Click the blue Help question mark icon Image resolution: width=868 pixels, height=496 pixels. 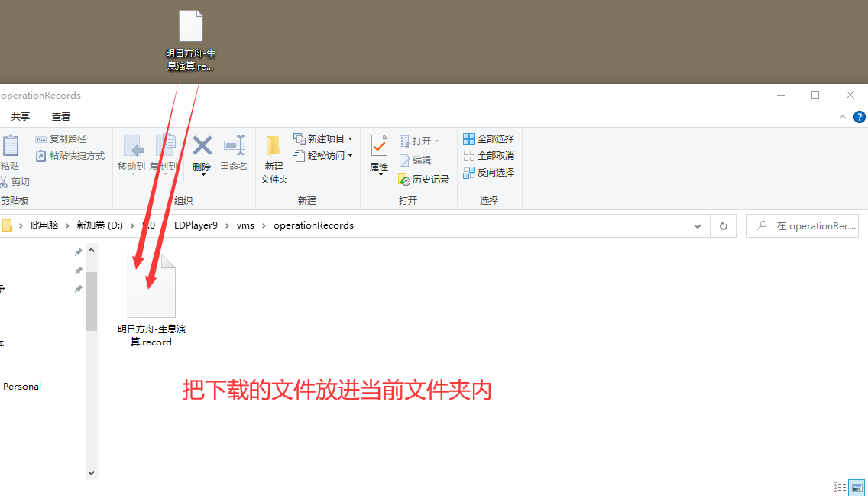(860, 117)
